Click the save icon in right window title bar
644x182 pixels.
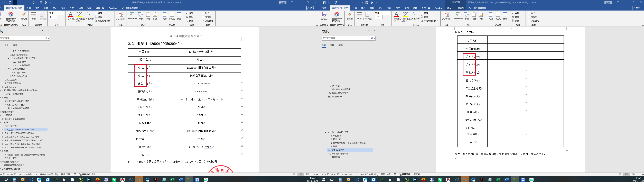coord(324,3)
